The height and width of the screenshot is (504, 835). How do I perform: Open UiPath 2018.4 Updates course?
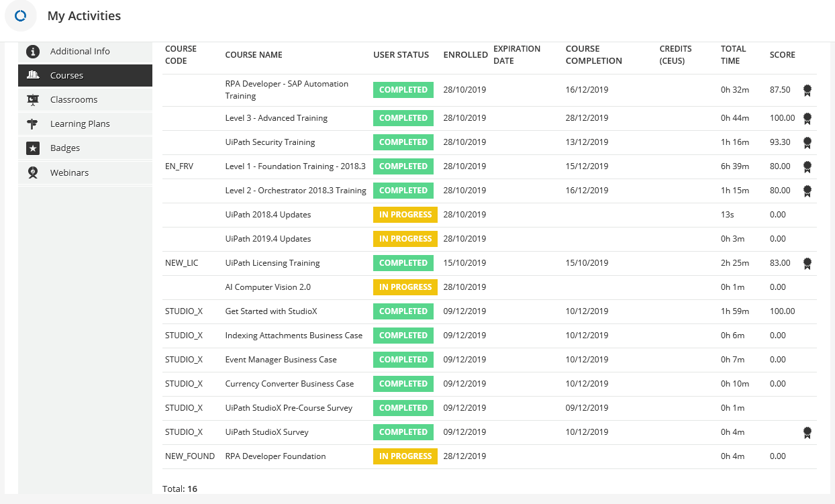(268, 215)
